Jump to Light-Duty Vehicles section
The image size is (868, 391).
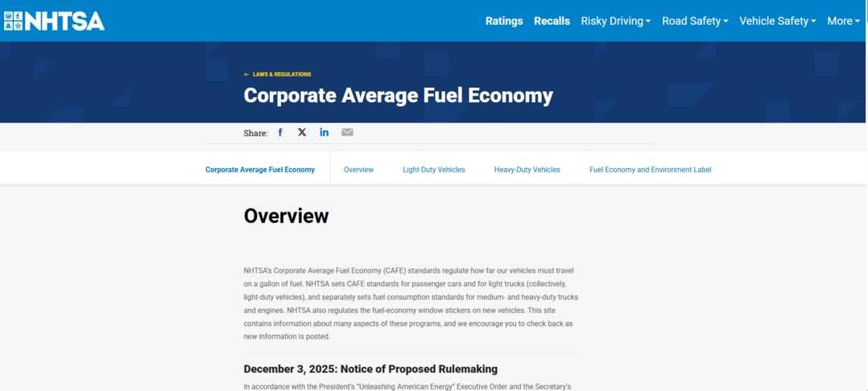tap(434, 170)
